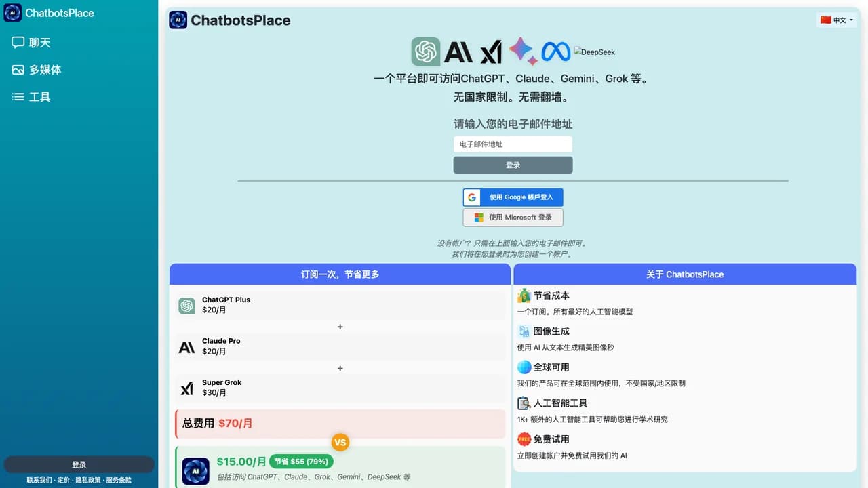Open the 隐私政策 footer link
The image size is (868, 488).
pyautogui.click(x=88, y=480)
